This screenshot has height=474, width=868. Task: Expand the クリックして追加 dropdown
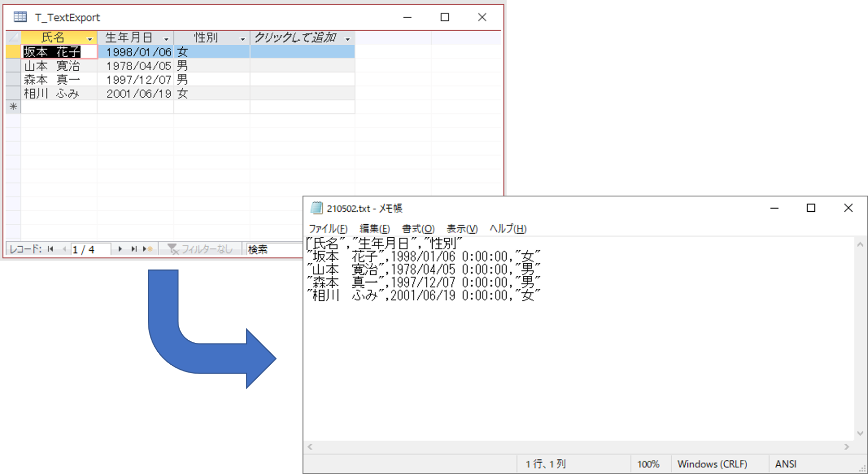[348, 37]
